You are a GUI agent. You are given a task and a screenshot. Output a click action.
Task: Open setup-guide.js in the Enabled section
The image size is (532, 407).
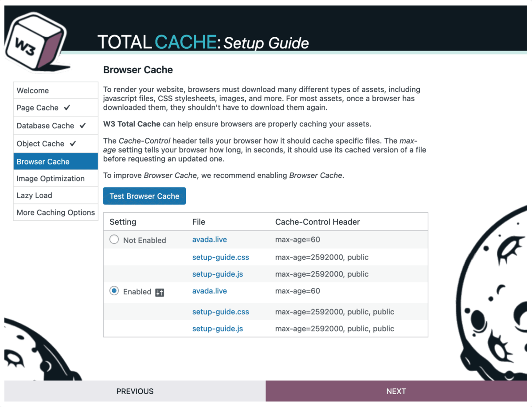point(217,329)
